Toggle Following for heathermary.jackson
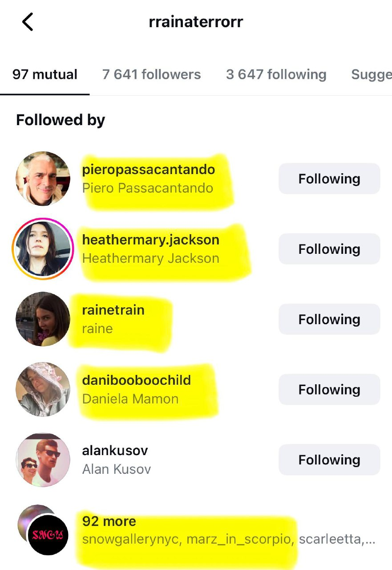 [x=329, y=249]
